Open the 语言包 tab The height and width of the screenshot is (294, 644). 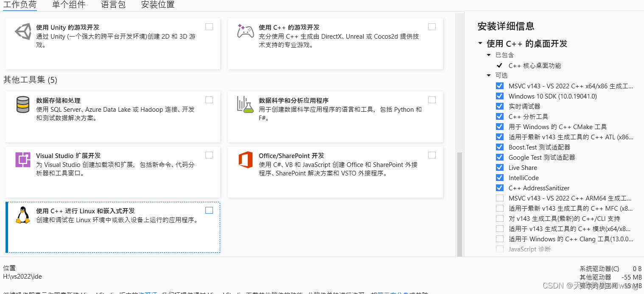[x=113, y=5]
